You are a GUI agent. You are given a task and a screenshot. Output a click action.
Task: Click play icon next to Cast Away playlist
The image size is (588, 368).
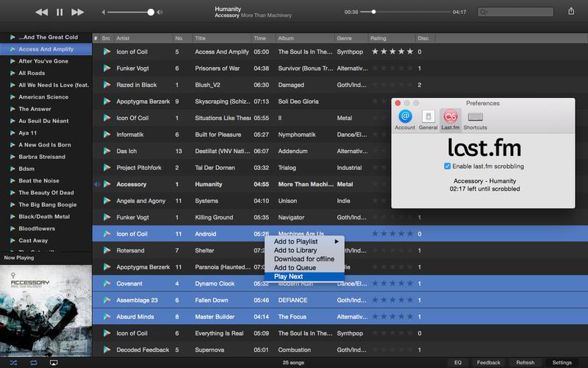pyautogui.click(x=12, y=241)
